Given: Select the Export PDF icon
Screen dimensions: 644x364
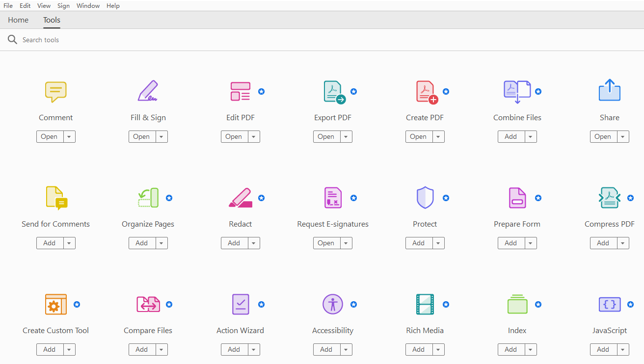Looking at the screenshot, I should tap(335, 92).
